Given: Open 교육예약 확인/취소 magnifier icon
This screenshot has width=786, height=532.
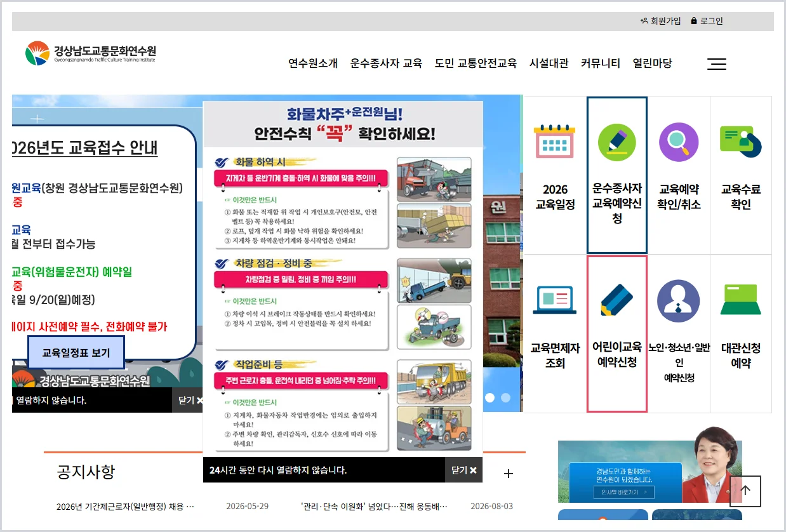Looking at the screenshot, I should (679, 142).
